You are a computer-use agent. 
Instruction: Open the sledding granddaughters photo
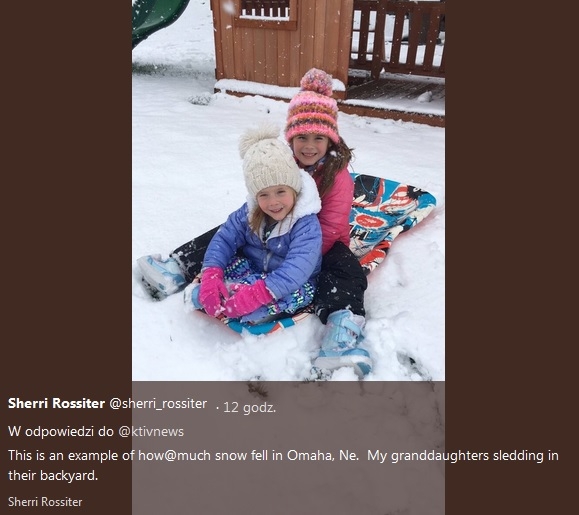[288, 190]
